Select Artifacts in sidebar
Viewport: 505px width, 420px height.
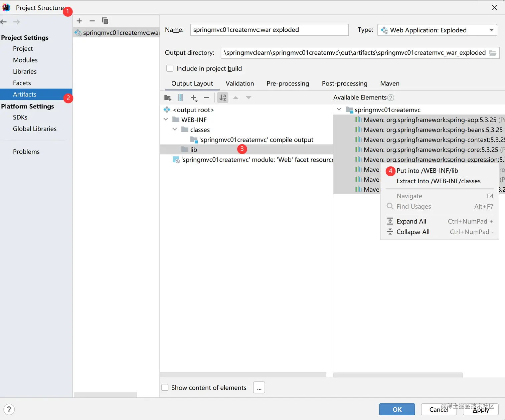tap(36, 94)
